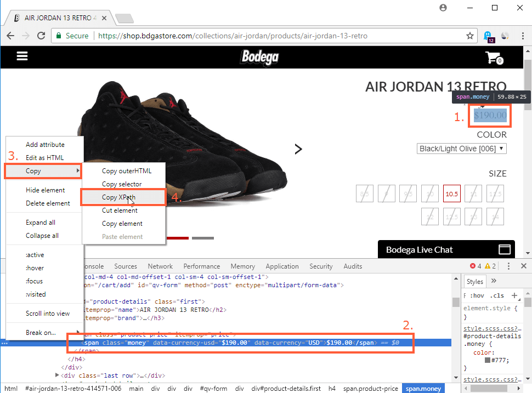Click the red errors count icon
The width and height of the screenshot is (532, 393).
click(473, 266)
